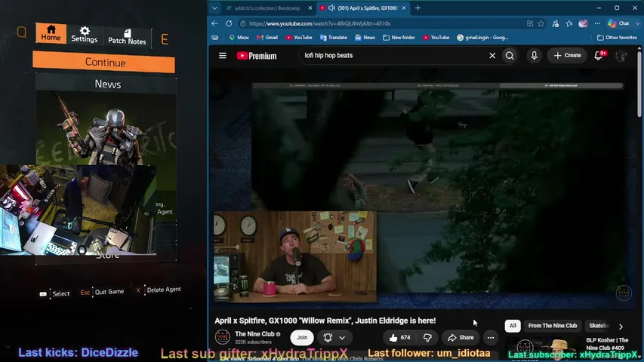644x362 pixels.
Task: Open the News bookmark
Action: [x=365, y=38]
